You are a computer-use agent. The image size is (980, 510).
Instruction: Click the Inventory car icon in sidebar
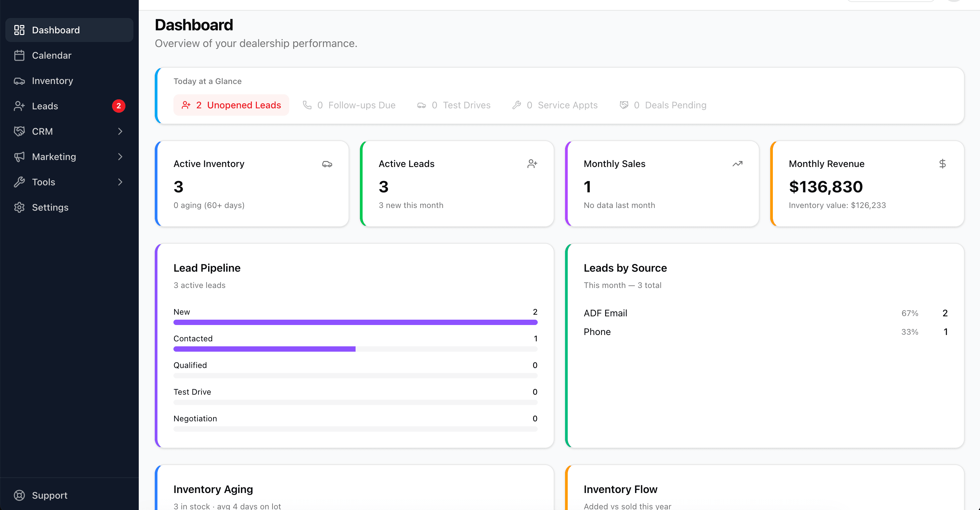[x=19, y=81]
